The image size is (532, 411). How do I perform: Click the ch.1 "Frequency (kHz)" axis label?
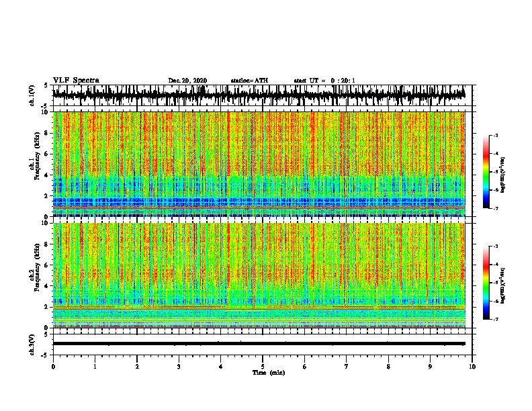pyautogui.click(x=37, y=156)
